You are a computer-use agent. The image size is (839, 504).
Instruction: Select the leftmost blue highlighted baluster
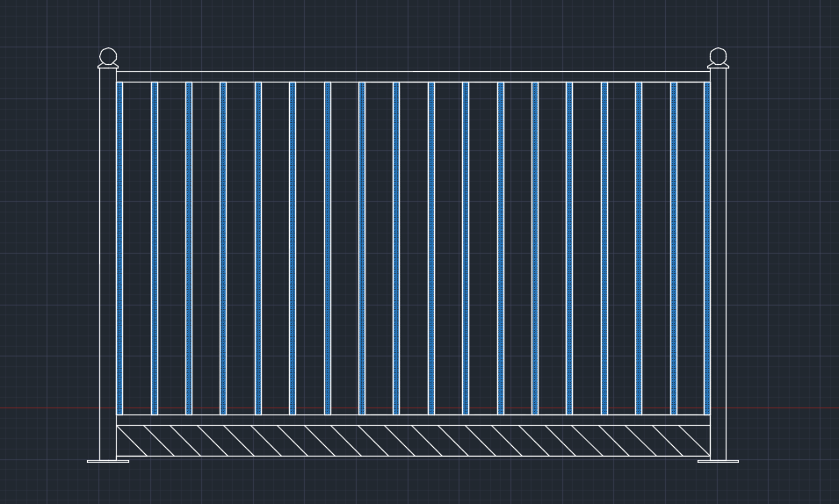120,246
